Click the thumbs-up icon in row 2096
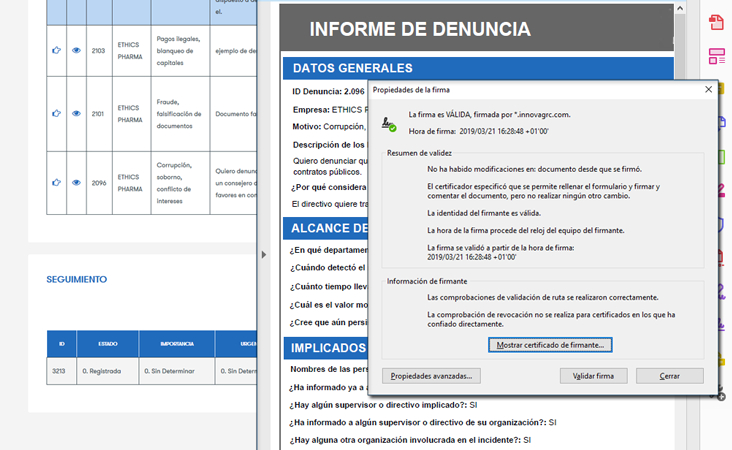Screen dimensions: 732x450 tap(56, 182)
